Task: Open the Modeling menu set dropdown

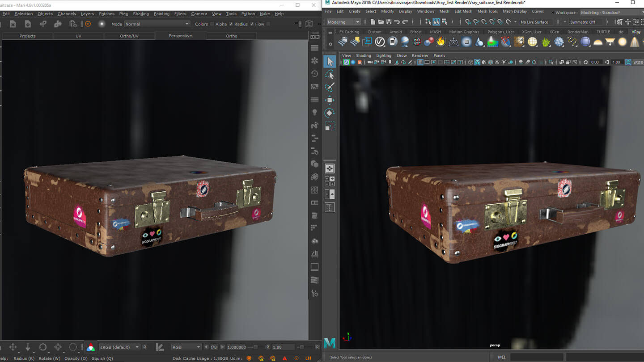Action: (x=343, y=22)
